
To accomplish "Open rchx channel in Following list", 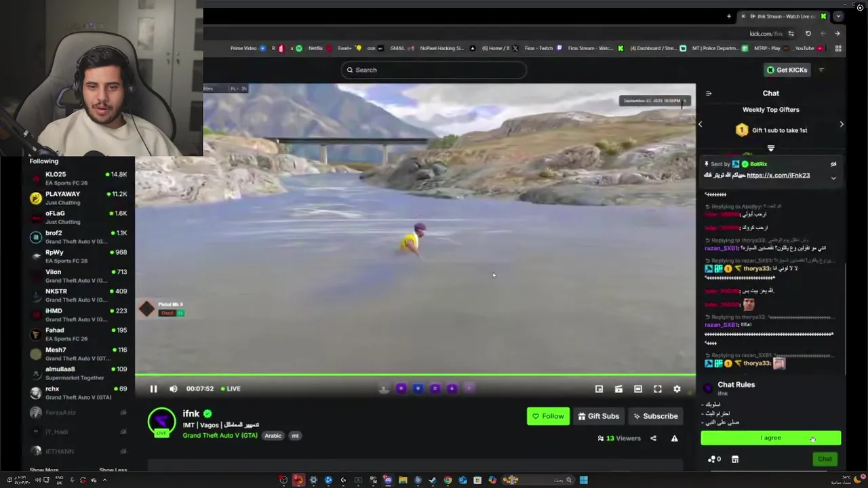I will [x=78, y=392].
